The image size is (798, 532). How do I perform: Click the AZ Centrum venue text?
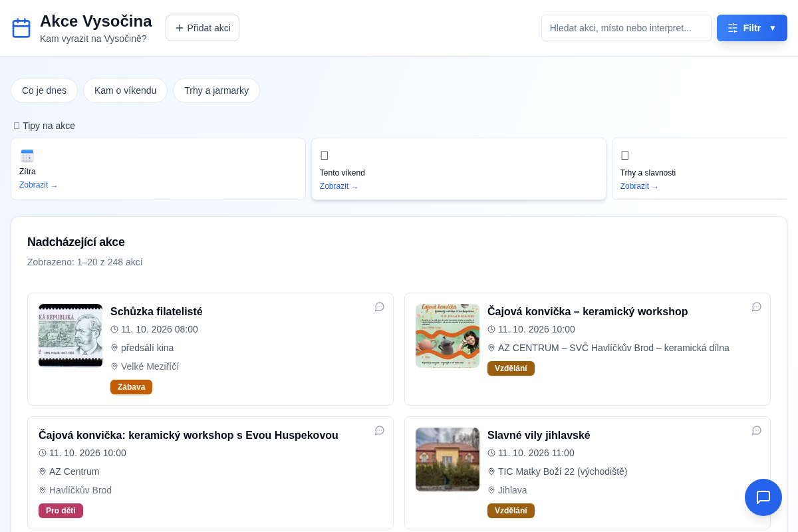[x=74, y=471]
